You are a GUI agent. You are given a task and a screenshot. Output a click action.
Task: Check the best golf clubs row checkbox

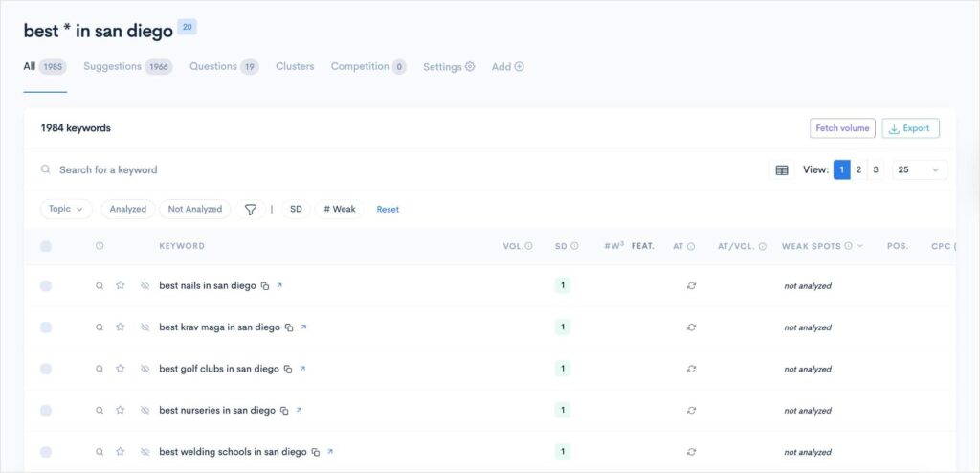[46, 370]
